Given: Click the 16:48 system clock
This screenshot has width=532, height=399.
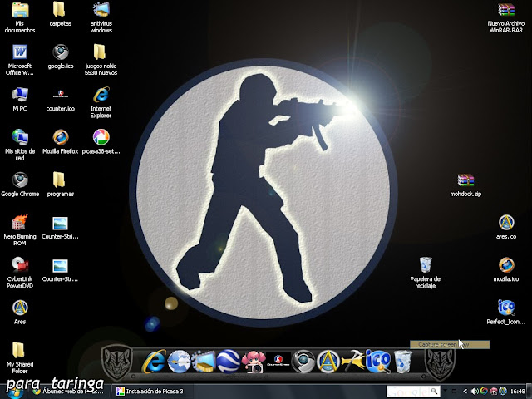Looking at the screenshot, I should (x=518, y=392).
